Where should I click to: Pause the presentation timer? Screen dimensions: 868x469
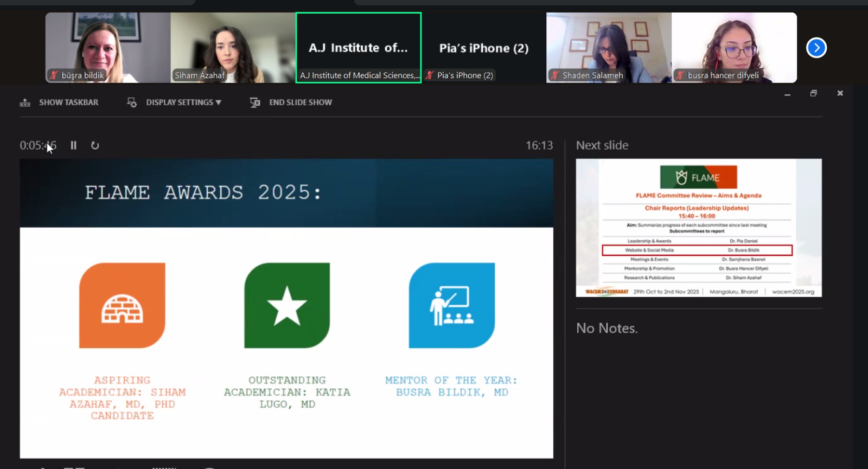[x=73, y=145]
